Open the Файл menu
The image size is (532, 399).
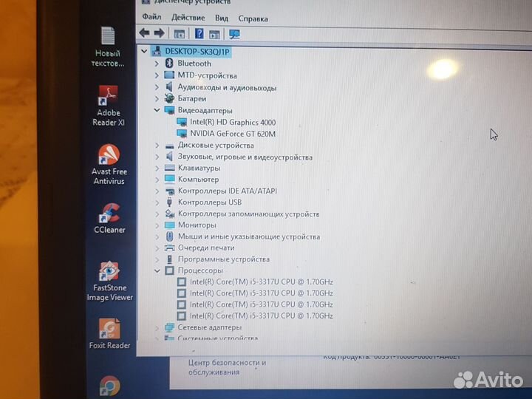pyautogui.click(x=151, y=16)
